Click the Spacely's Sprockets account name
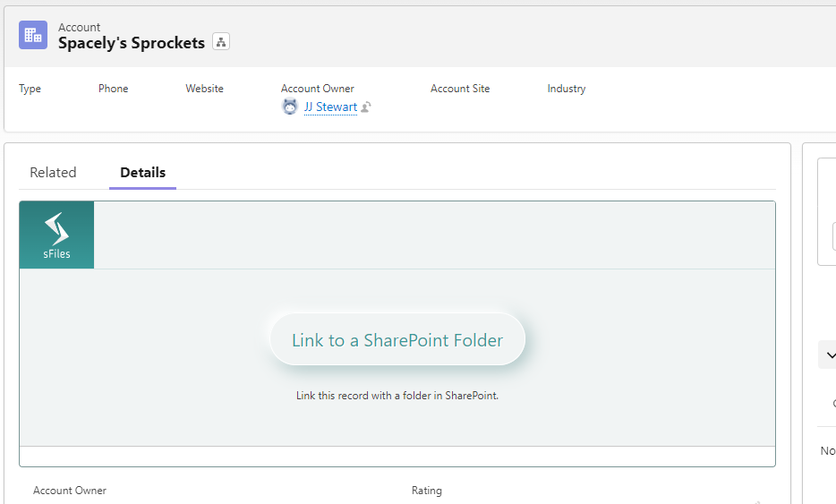The image size is (836, 504). [132, 43]
